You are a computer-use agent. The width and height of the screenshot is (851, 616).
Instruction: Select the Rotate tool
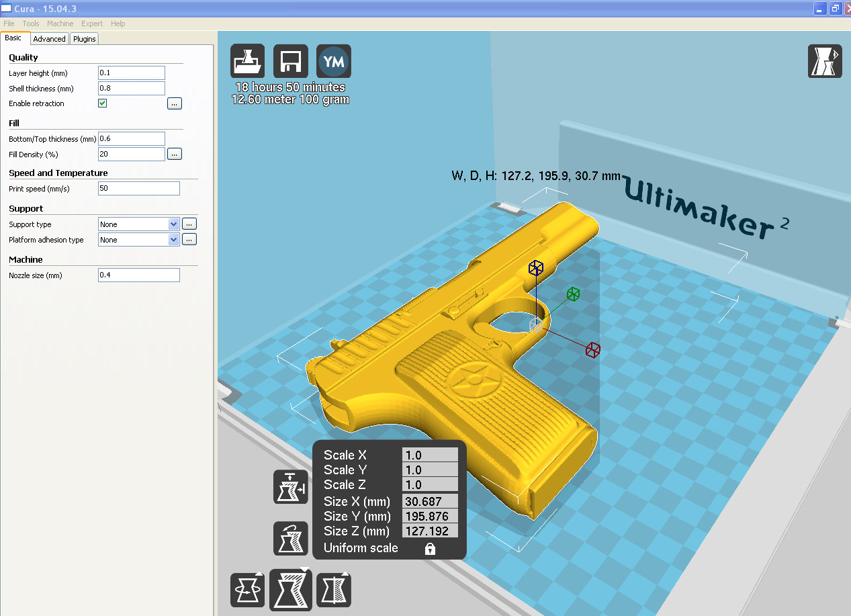(247, 590)
